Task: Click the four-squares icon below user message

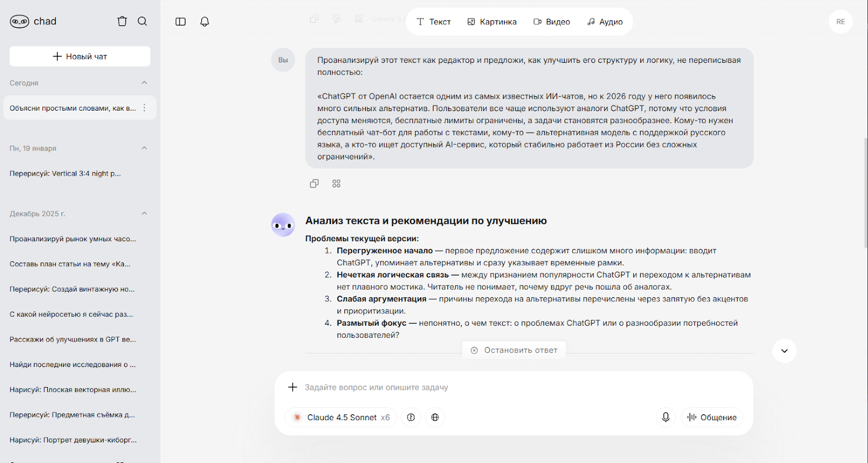Action: click(x=336, y=184)
